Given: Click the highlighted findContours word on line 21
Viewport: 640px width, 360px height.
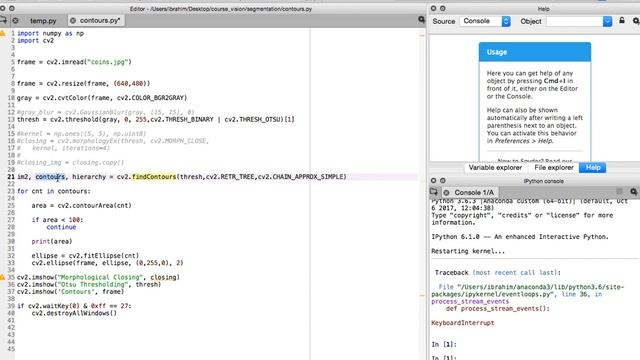Looking at the screenshot, I should coord(154,177).
